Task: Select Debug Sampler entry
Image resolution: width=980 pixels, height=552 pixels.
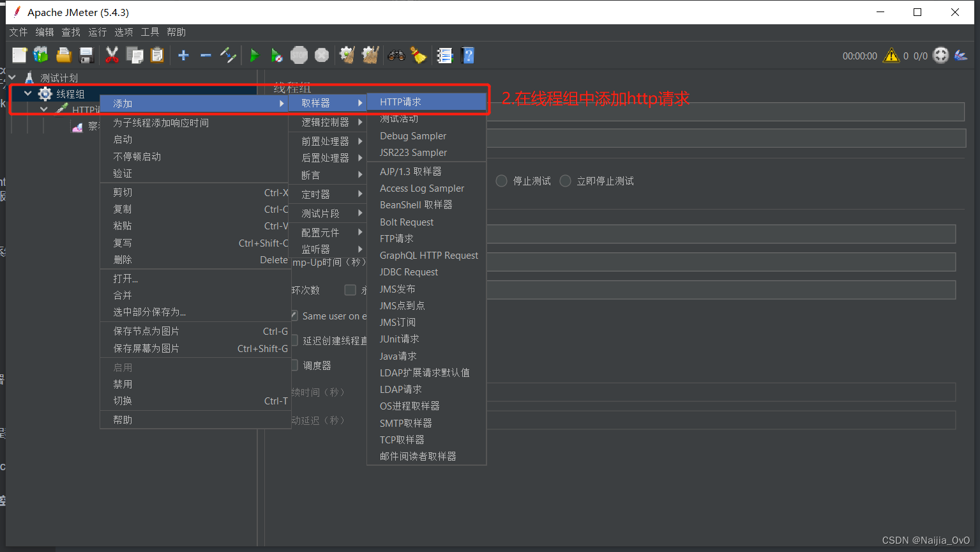Action: pos(426,136)
